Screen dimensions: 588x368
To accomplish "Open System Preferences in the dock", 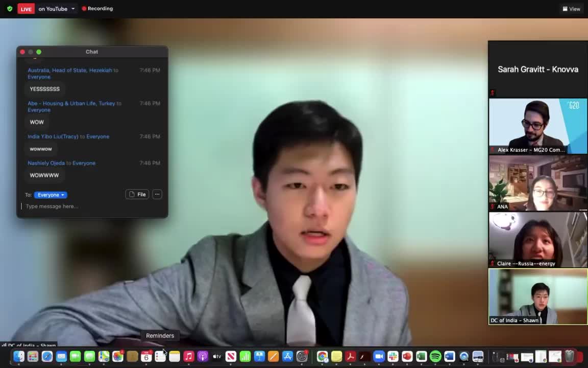I will coord(302,356).
